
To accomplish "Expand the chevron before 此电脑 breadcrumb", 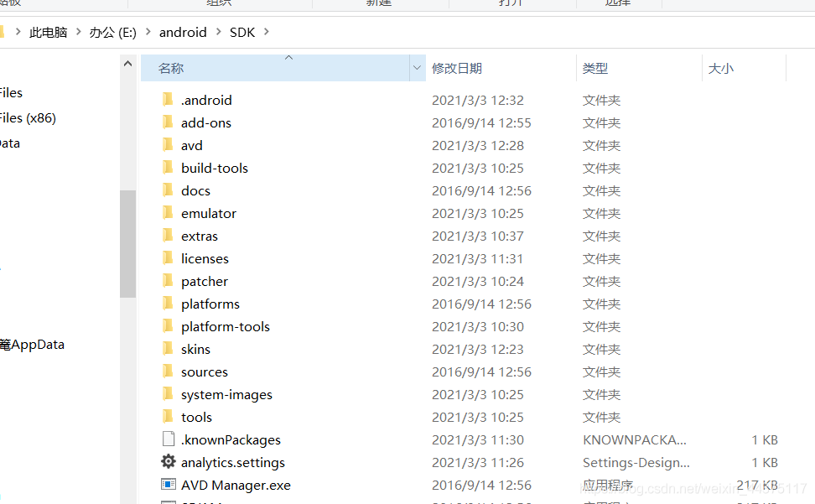I will (x=18, y=32).
